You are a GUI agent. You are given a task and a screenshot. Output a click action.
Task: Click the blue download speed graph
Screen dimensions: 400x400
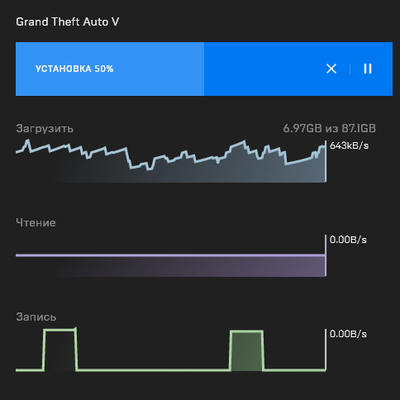(x=171, y=161)
